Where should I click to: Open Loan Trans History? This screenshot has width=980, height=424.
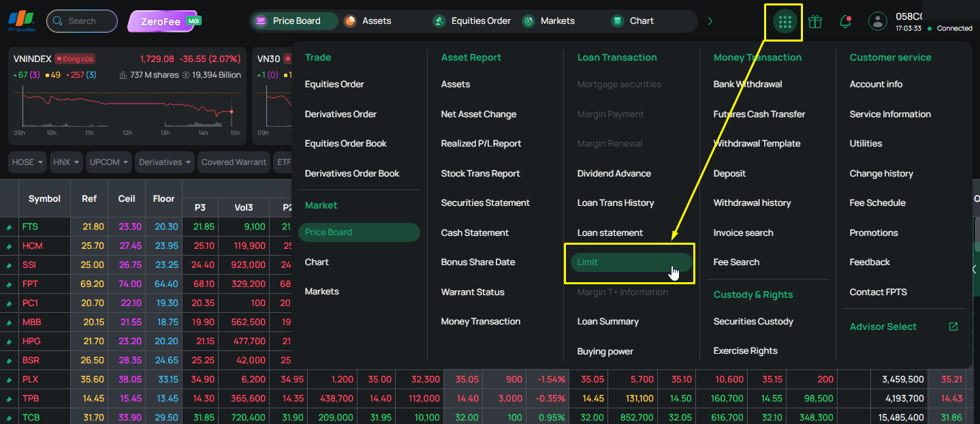click(x=616, y=203)
